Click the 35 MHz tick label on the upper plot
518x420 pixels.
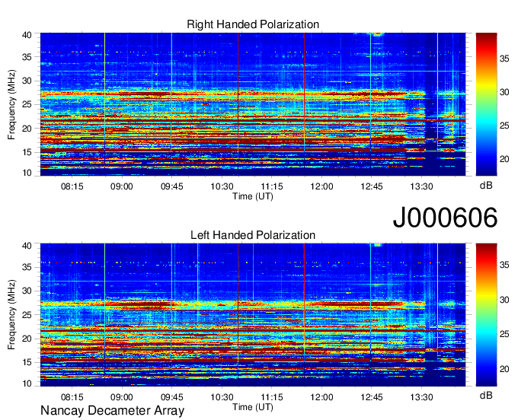click(27, 57)
